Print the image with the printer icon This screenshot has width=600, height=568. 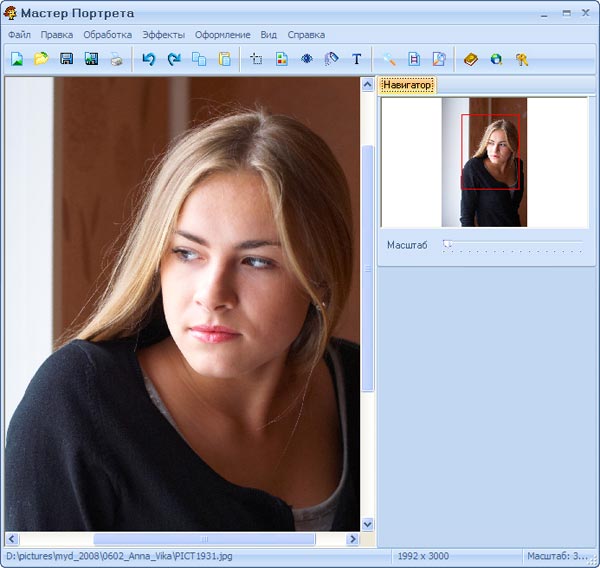point(117,59)
